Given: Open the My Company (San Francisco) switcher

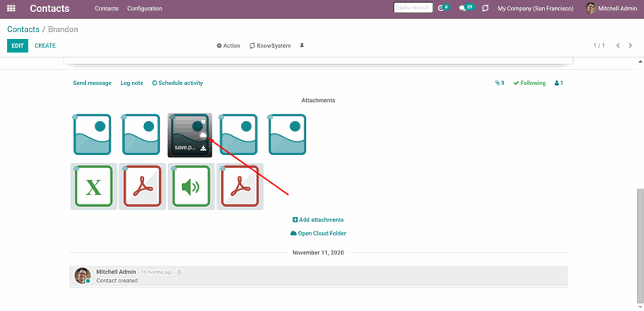Looking at the screenshot, I should tap(535, 8).
